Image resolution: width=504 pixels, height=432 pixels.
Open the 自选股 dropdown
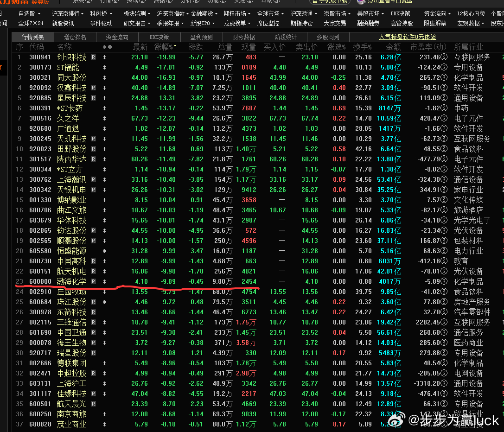click(29, 13)
